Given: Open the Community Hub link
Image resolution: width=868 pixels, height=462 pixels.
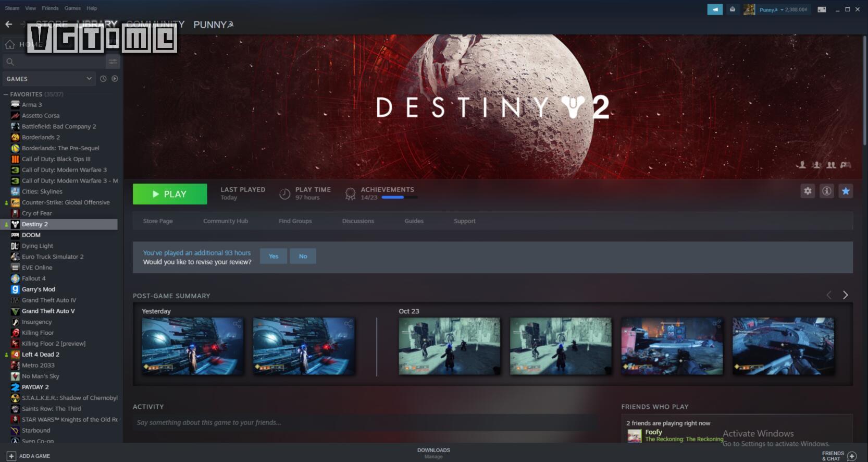Looking at the screenshot, I should tap(226, 221).
